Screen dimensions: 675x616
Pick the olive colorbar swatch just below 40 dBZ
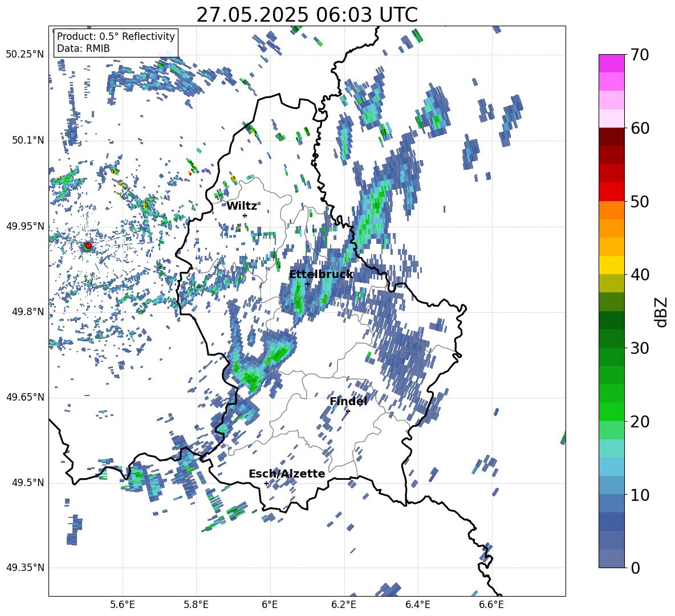[611, 283]
